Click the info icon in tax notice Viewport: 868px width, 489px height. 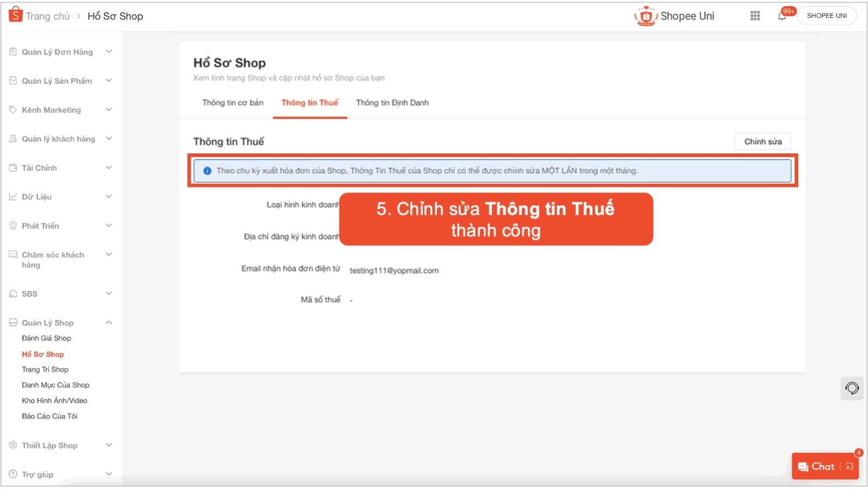point(207,171)
